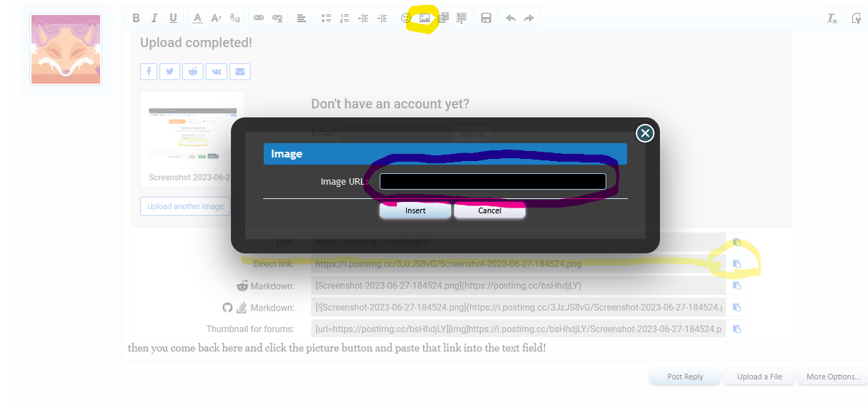
Task: Copy the Direct link with its copy icon
Action: 736,264
